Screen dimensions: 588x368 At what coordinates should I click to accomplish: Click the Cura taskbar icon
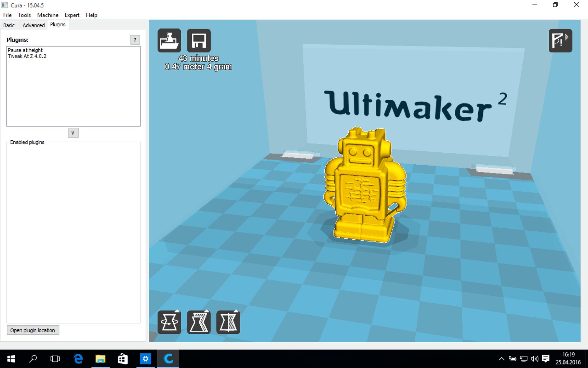tap(168, 359)
